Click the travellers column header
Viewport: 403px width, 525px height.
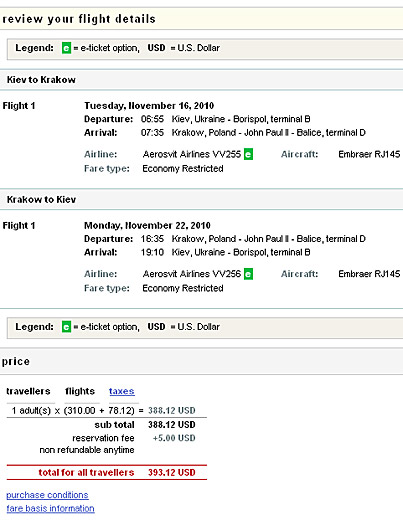28,391
